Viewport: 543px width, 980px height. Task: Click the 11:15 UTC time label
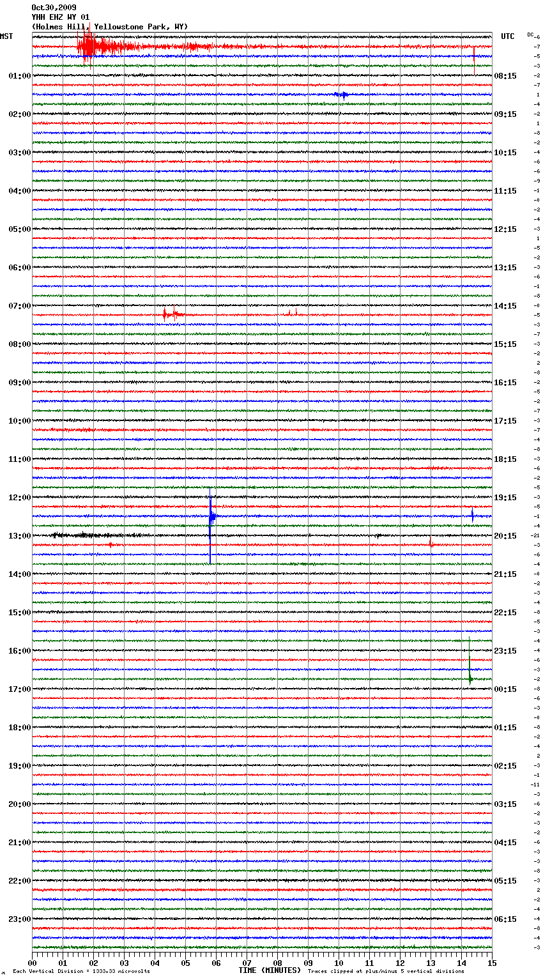505,191
